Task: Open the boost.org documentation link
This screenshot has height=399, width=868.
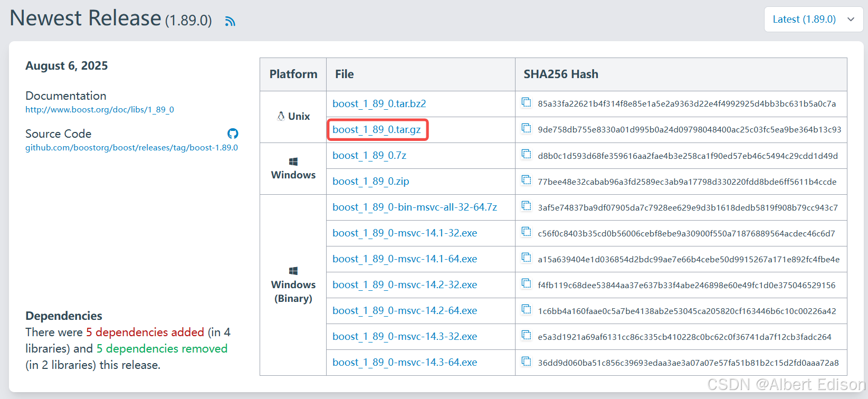Action: pos(100,110)
